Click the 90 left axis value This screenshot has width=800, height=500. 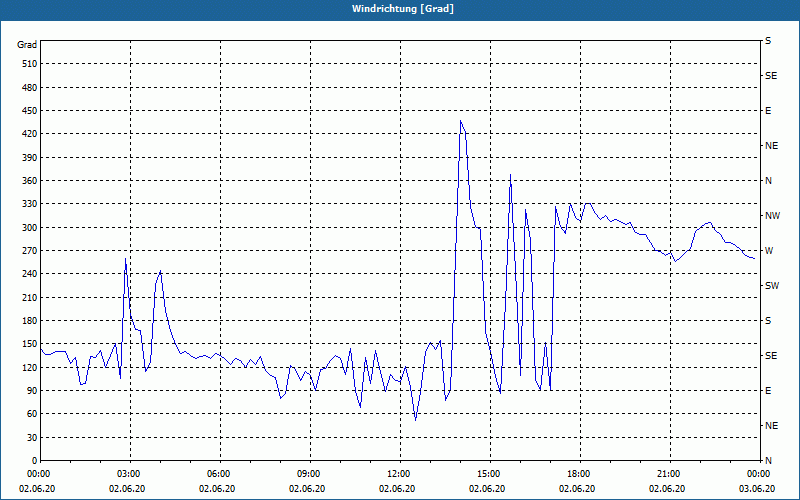pos(32,391)
